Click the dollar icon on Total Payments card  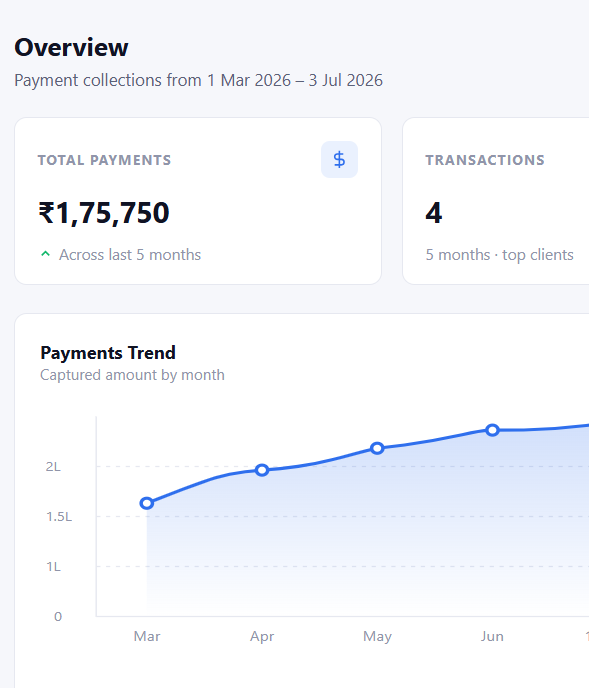tap(339, 159)
